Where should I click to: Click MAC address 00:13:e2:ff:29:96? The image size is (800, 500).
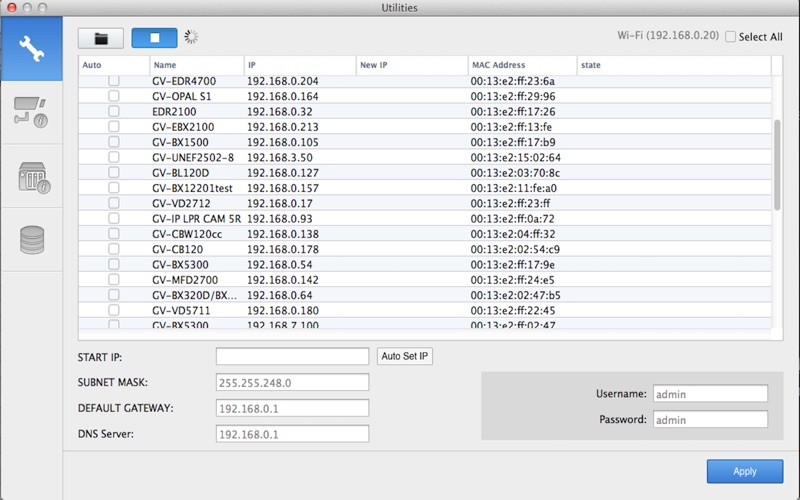pyautogui.click(x=513, y=96)
